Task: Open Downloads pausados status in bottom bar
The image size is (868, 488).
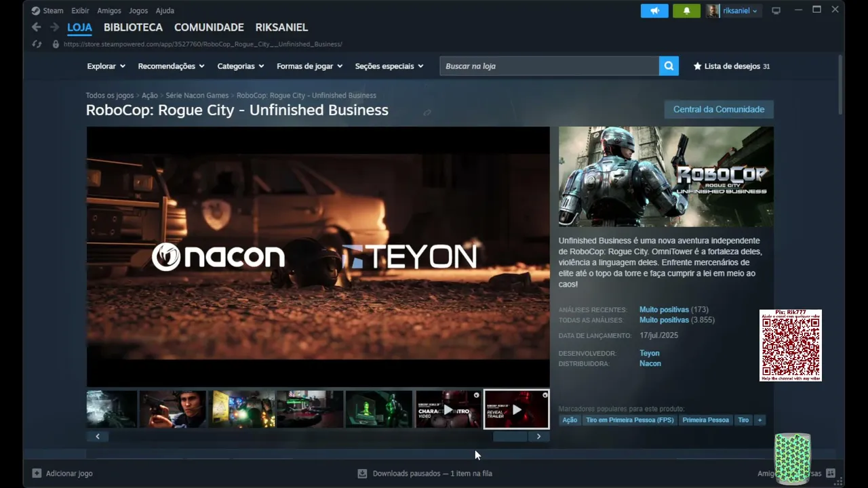Action: (432, 473)
